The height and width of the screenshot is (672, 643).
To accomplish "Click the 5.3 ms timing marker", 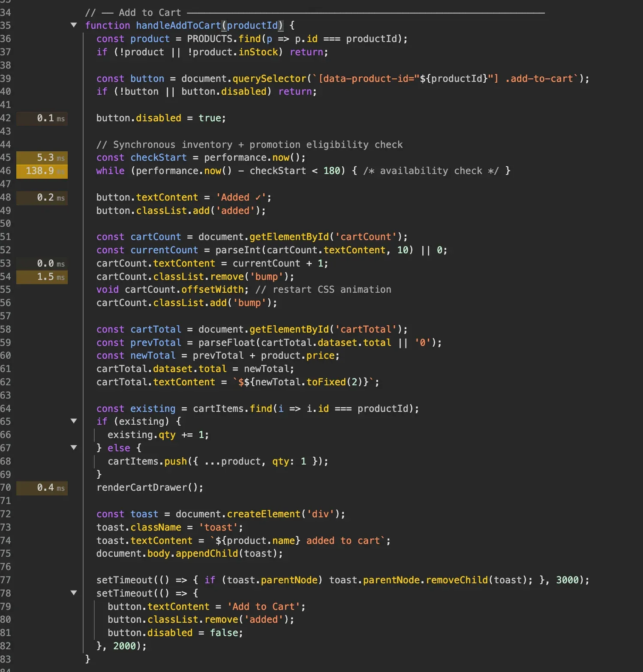I will pos(42,158).
